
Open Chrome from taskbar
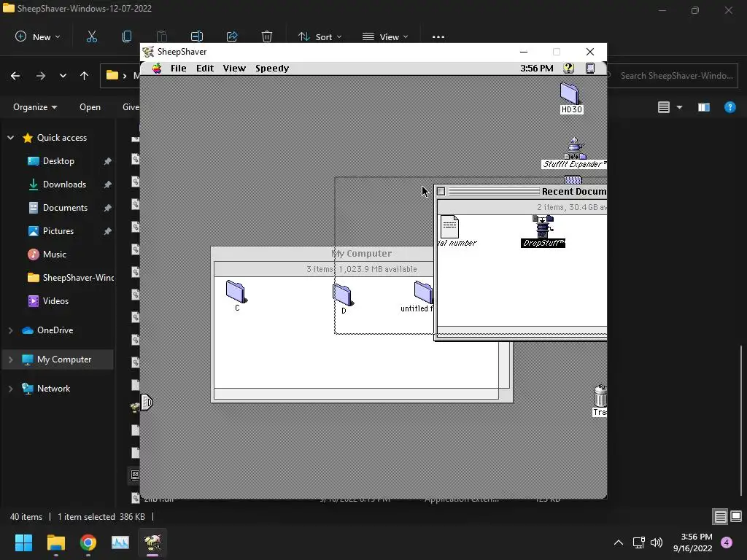88,542
